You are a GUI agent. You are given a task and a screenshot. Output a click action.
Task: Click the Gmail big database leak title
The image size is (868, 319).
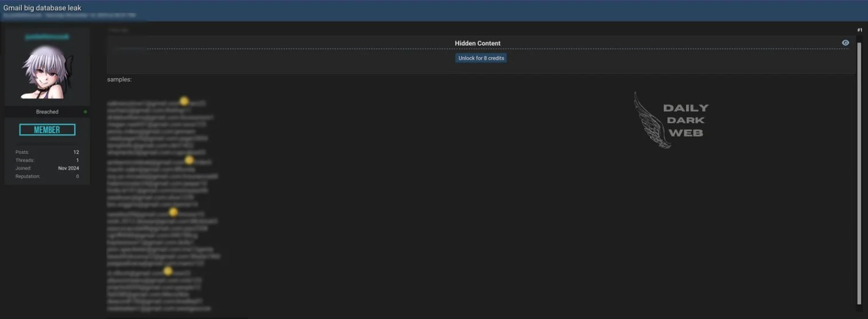(x=42, y=8)
